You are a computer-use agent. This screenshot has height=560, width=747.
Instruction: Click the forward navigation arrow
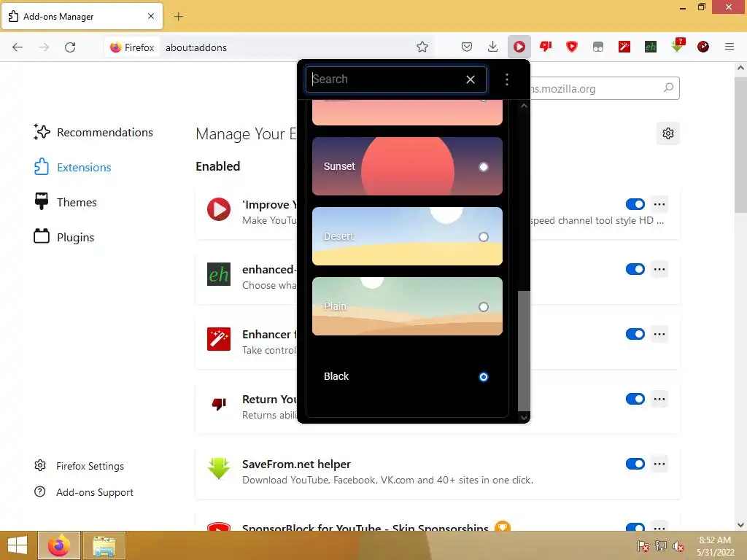point(44,47)
